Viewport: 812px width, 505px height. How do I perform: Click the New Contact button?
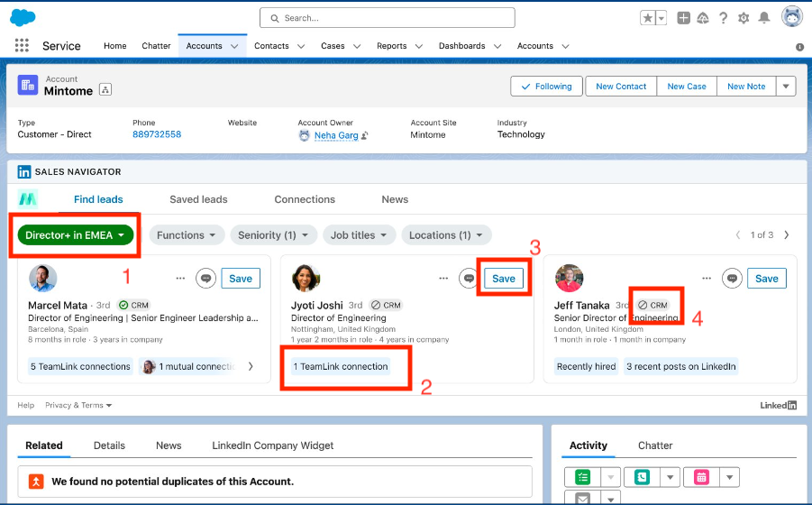(x=621, y=87)
